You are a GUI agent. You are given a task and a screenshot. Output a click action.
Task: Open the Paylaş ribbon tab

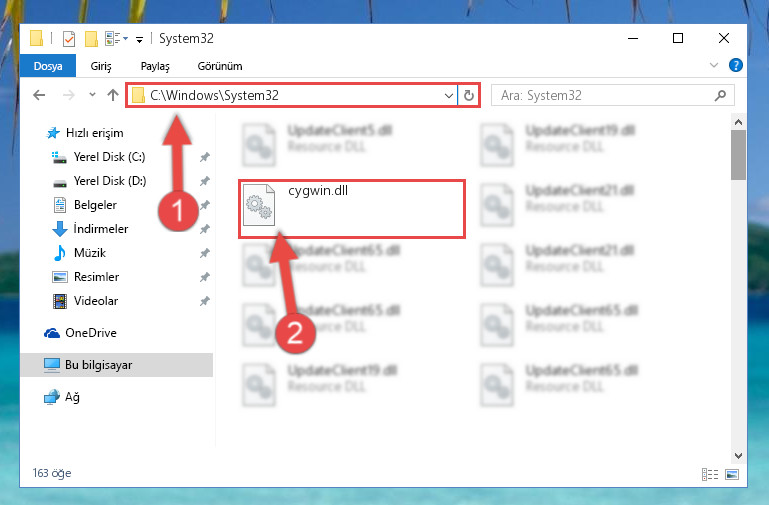click(155, 66)
